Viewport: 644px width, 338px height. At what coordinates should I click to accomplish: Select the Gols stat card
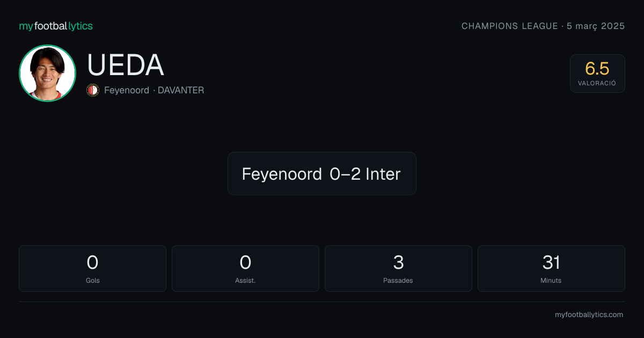(x=92, y=268)
